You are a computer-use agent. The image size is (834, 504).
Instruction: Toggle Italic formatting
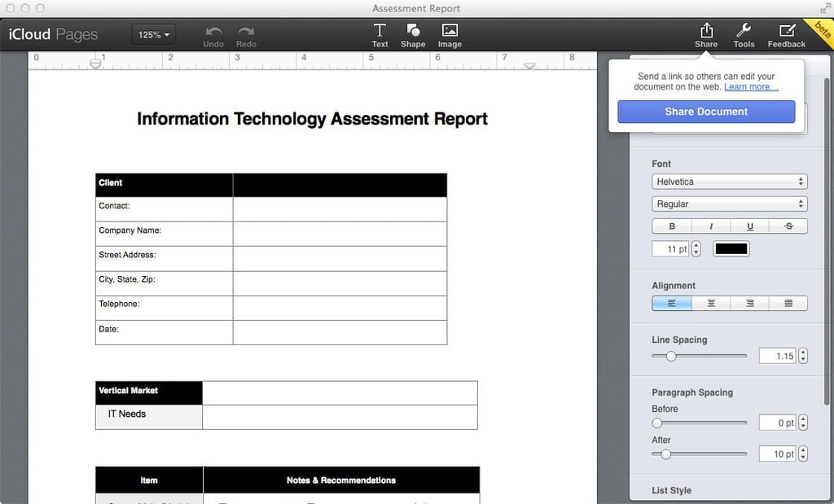tap(711, 226)
